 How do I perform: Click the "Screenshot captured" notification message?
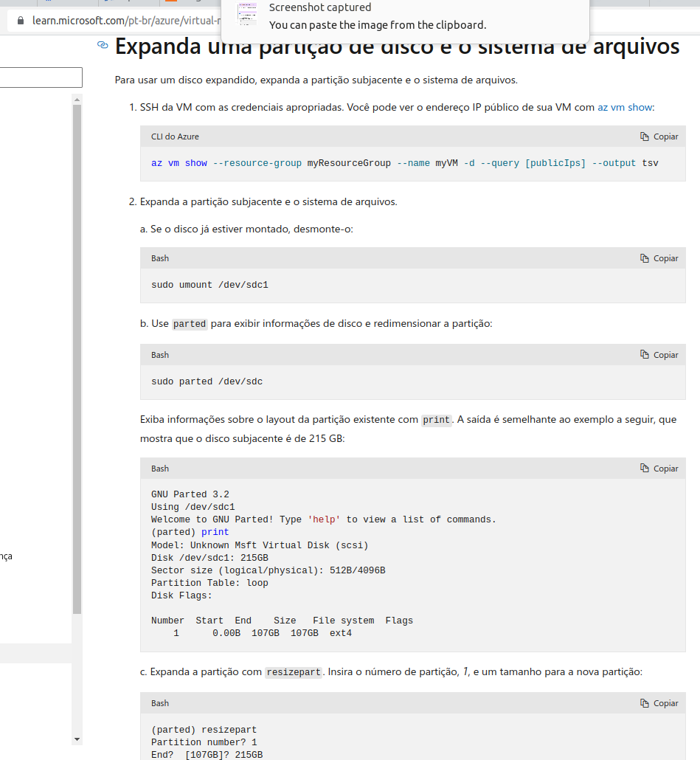[x=319, y=7]
